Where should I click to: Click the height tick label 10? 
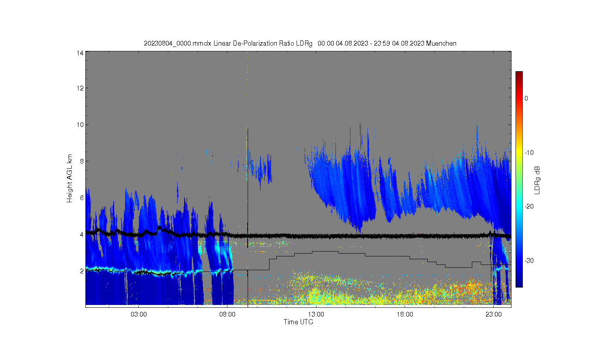pyautogui.click(x=80, y=125)
